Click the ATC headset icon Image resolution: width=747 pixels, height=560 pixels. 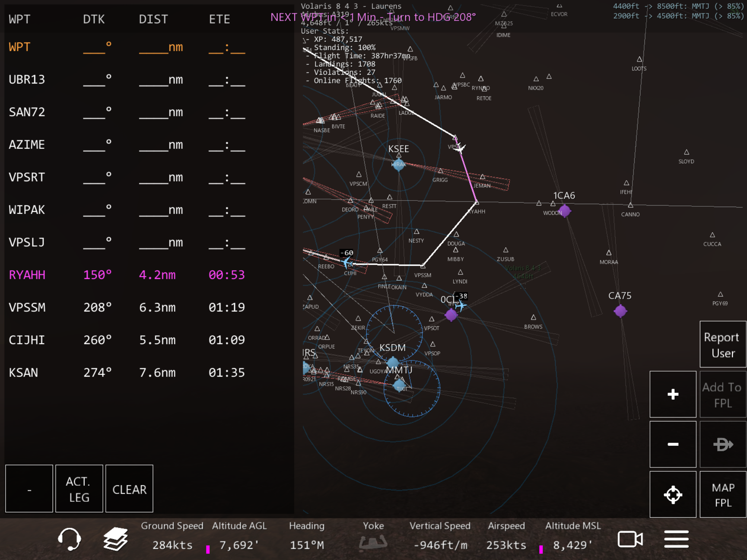pyautogui.click(x=69, y=539)
